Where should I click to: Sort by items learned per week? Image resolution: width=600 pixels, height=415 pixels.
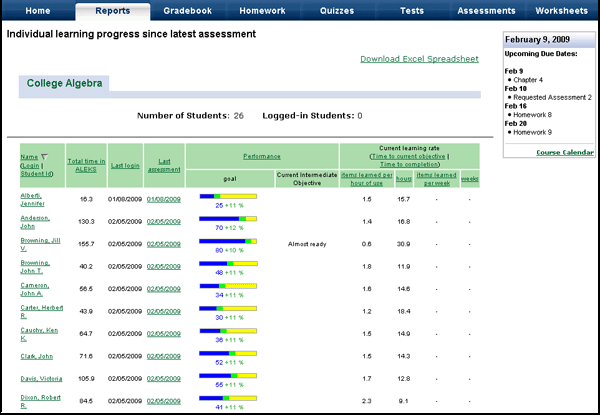(437, 179)
